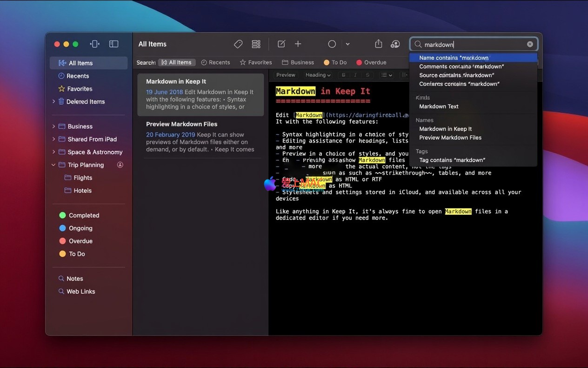Image resolution: width=588 pixels, height=368 pixels.
Task: Select Favorites search scope
Action: pyautogui.click(x=255, y=62)
